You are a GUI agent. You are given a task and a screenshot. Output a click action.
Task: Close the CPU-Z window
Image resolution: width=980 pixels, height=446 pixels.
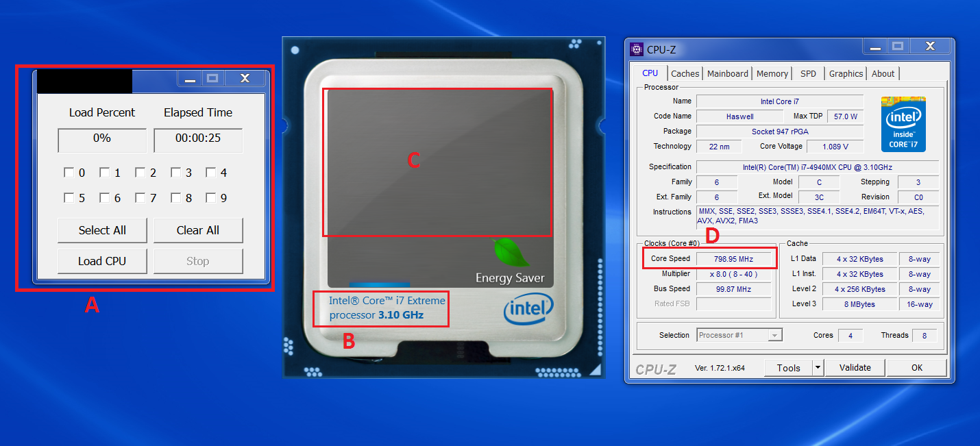tap(929, 47)
